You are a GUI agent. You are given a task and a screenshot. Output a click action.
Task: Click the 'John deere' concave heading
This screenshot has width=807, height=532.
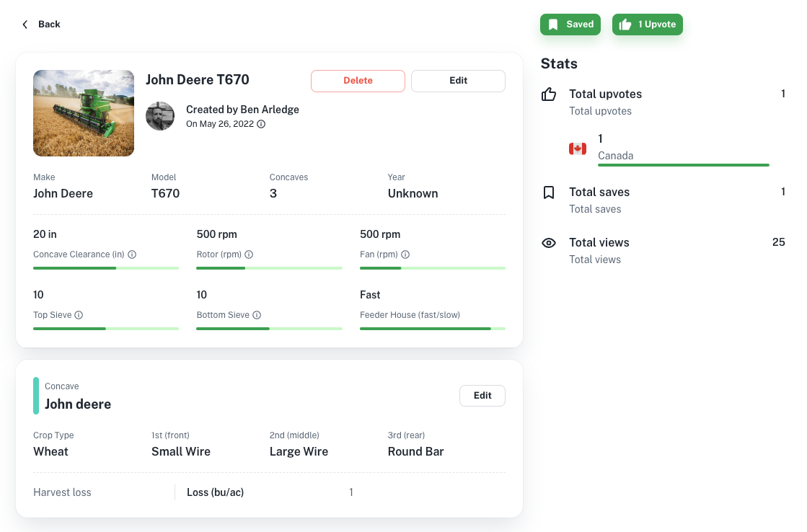coord(78,404)
